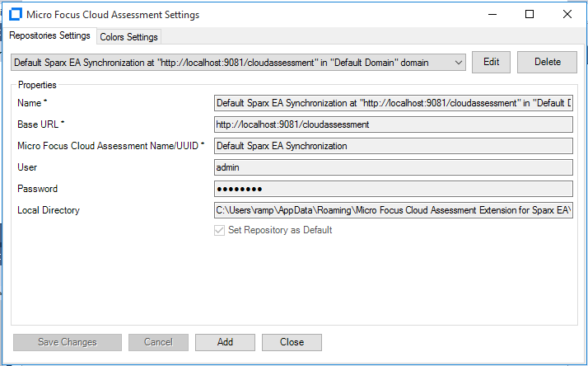The height and width of the screenshot is (366, 588).
Task: Close the window with title bar X
Action: point(567,14)
